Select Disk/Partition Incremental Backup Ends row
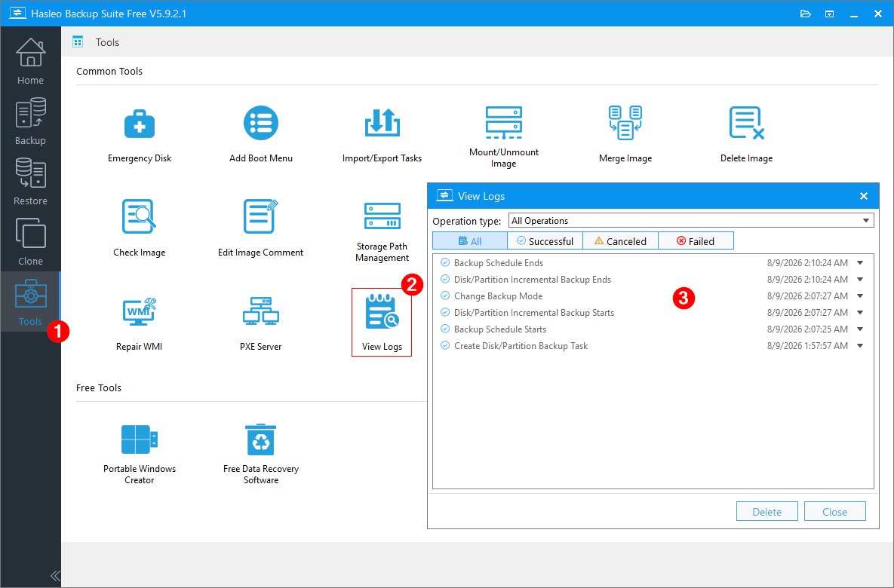Screen dimensions: 894x588 click(653, 279)
